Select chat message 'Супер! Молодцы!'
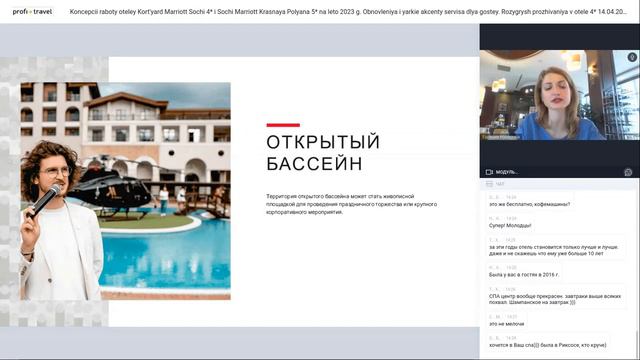The image size is (640, 360). (510, 225)
